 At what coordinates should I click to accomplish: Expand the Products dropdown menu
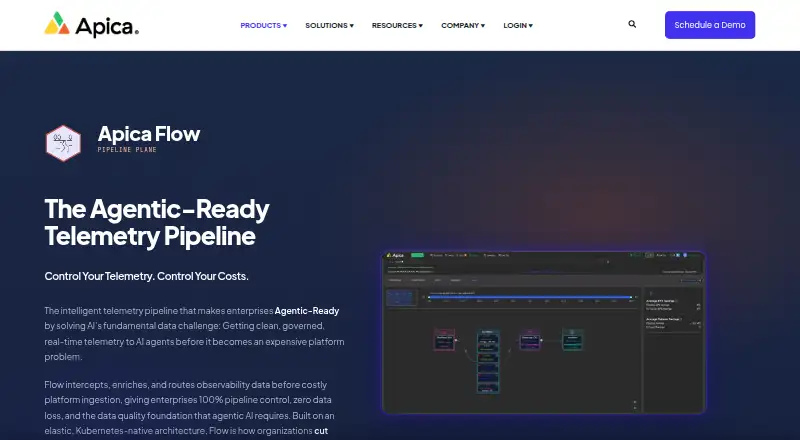click(x=264, y=26)
